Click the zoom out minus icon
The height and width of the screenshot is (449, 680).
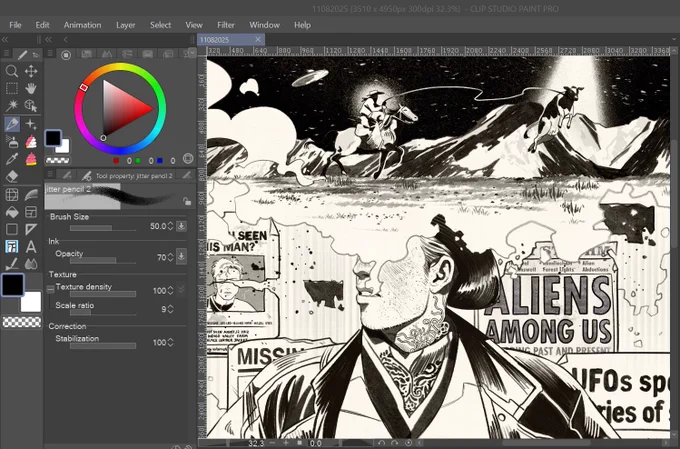tap(272, 443)
